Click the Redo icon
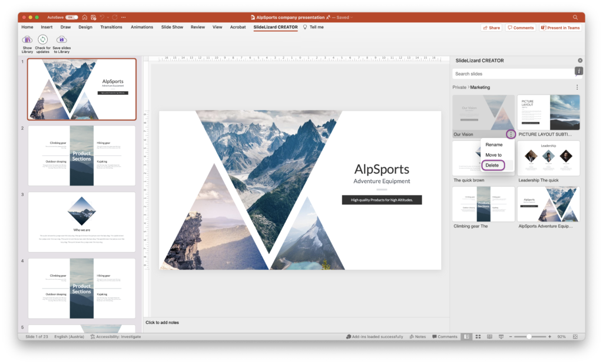603x364 pixels. (115, 17)
